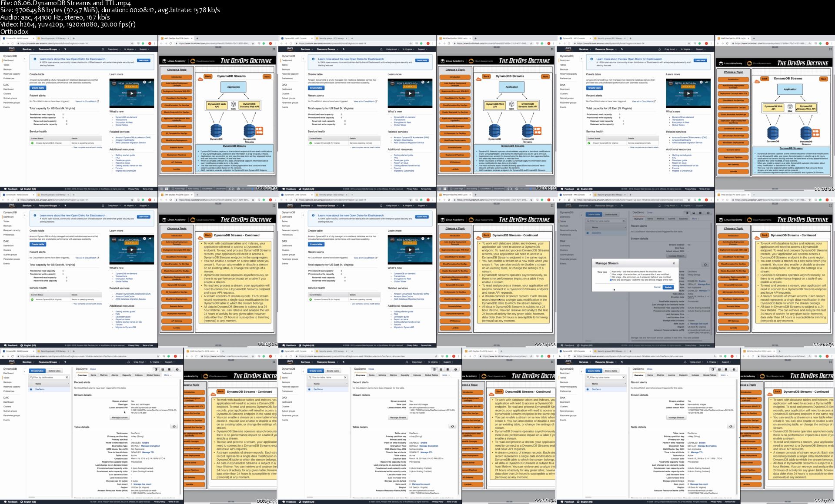Select the DaxDemo radio in 00:04:56 frame
This screenshot has height=504, width=835.
coord(588,233)
